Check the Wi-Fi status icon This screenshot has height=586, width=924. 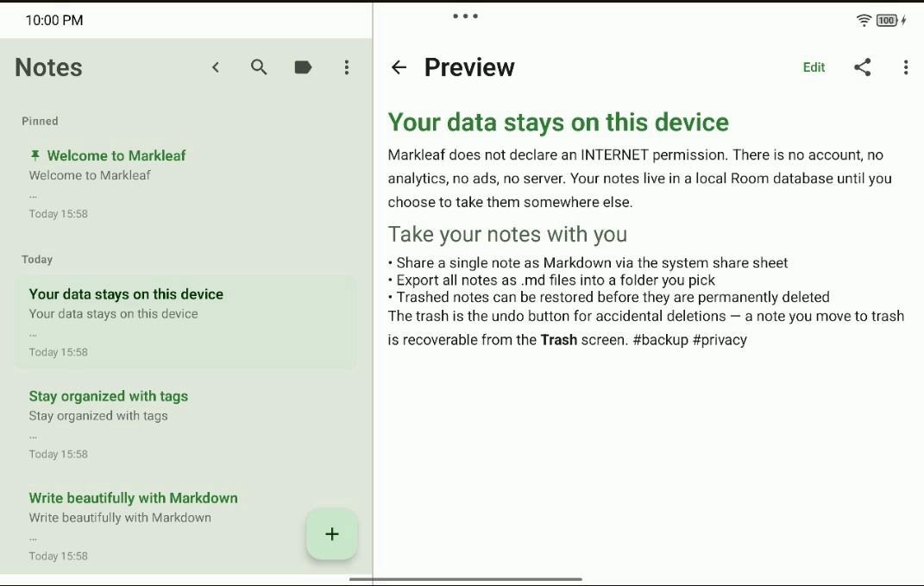click(864, 21)
